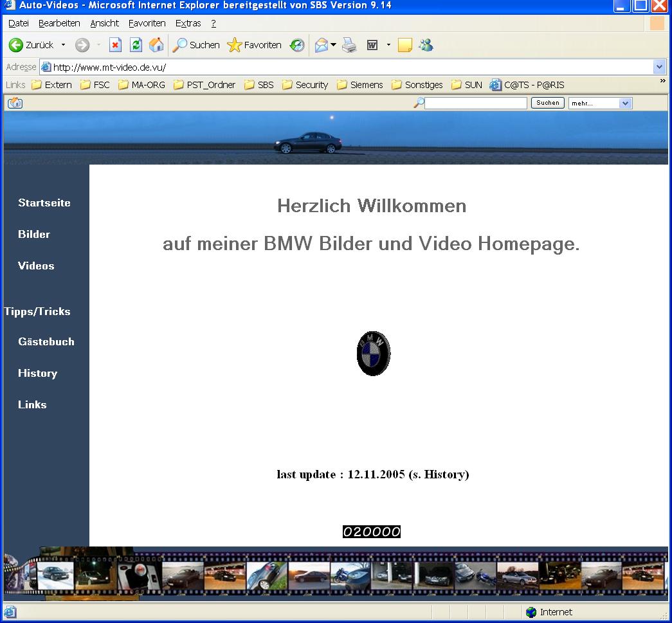Open the sidebar Links page
This screenshot has height=623, width=672.
pos(32,404)
